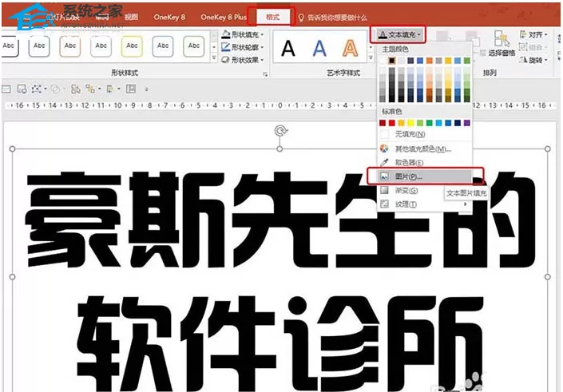Open the 渐变(G) gradient submenu
Image resolution: width=563 pixels, height=392 pixels.
point(411,191)
